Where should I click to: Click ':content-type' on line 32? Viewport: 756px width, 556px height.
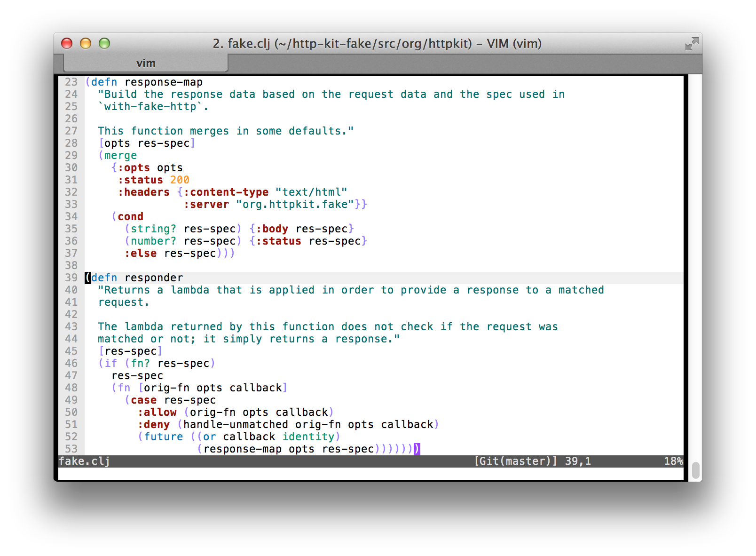coord(226,192)
